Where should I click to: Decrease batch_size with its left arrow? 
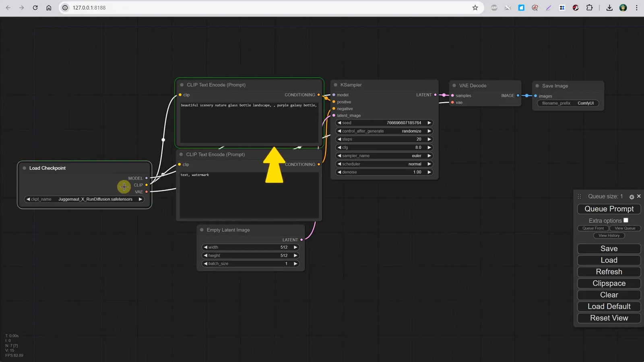(206, 264)
